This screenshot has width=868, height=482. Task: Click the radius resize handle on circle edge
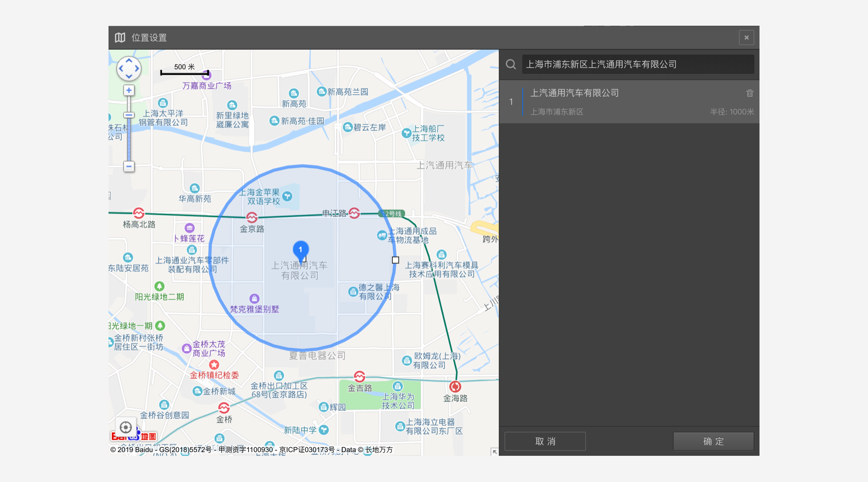click(x=396, y=260)
